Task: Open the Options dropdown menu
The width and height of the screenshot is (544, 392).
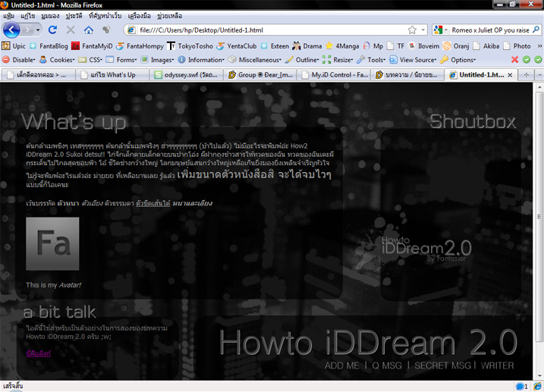Action: click(458, 60)
